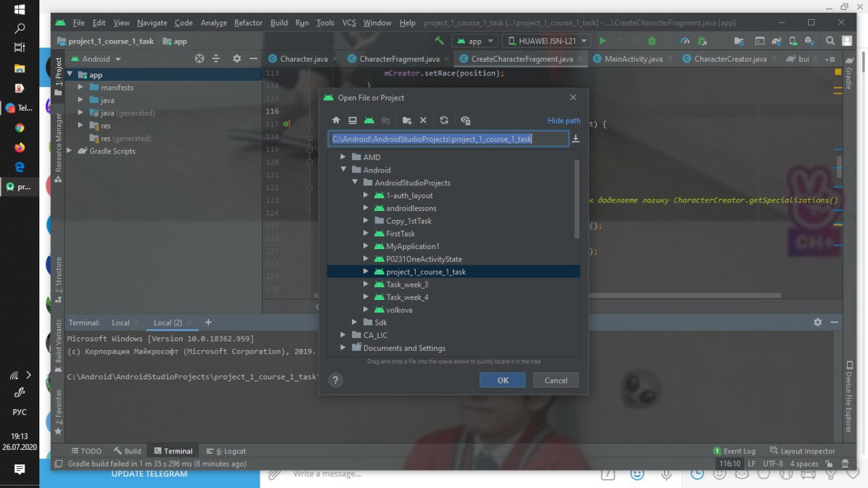
Task: Click OK in Open File dialog
Action: pyautogui.click(x=502, y=380)
